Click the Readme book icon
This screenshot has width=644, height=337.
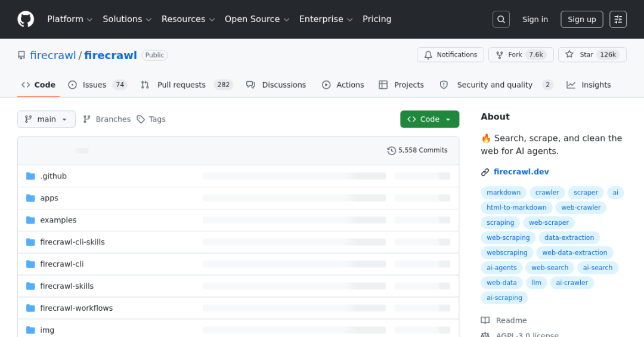[x=485, y=320]
